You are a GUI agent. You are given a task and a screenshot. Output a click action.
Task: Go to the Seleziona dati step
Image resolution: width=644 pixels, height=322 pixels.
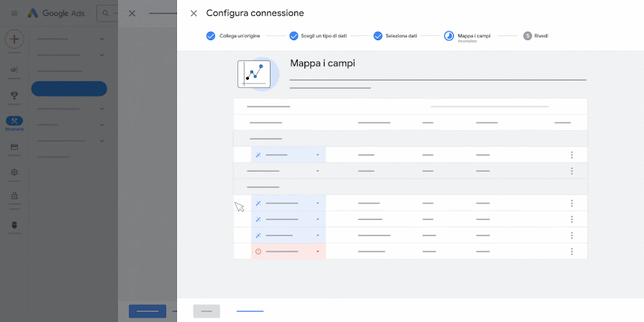click(396, 36)
